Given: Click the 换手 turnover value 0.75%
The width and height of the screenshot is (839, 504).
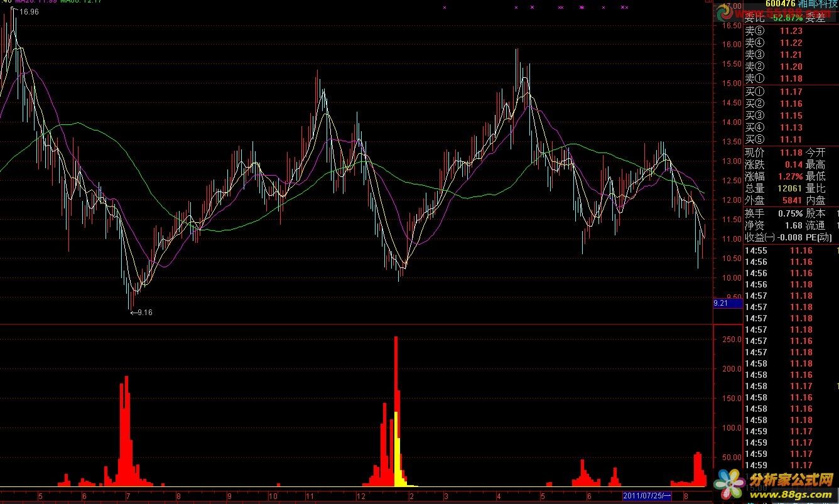Looking at the screenshot, I should pos(790,213).
